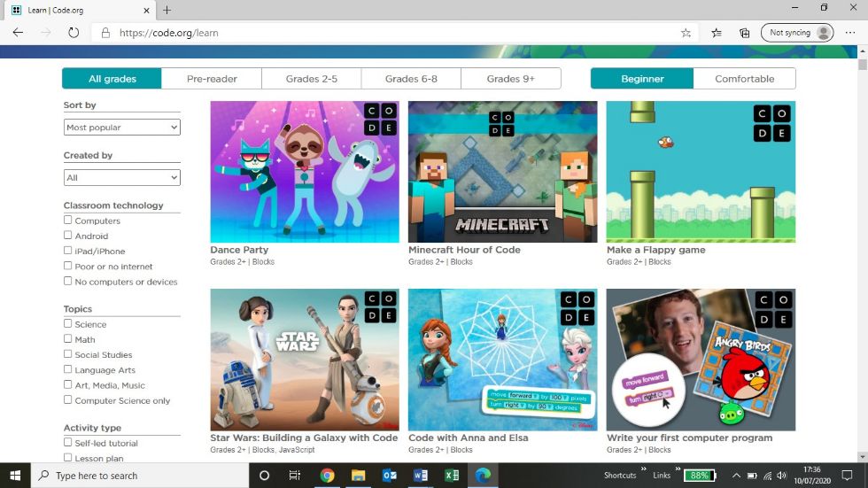868x488 pixels.
Task: Click the page vertical scrollbar thumb
Action: (x=863, y=64)
